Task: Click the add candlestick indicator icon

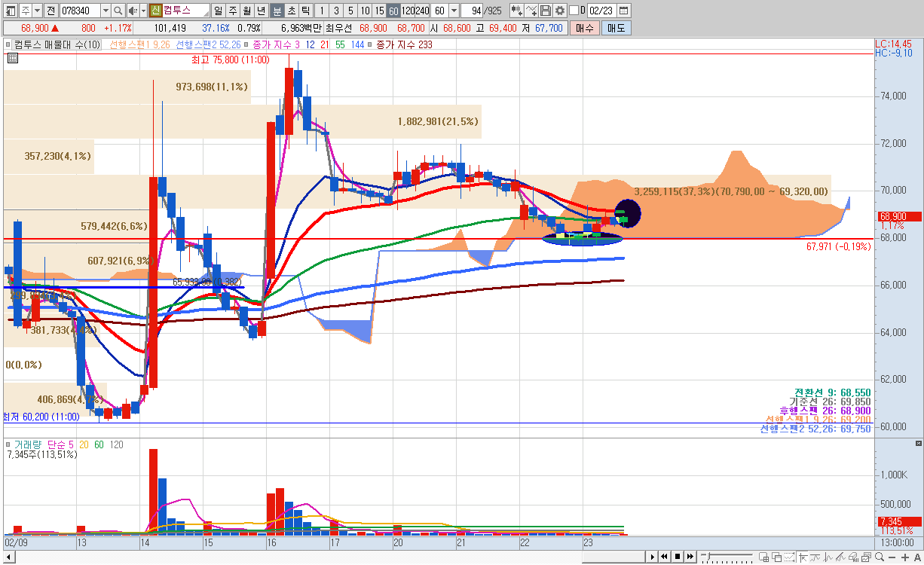Action: (517, 11)
